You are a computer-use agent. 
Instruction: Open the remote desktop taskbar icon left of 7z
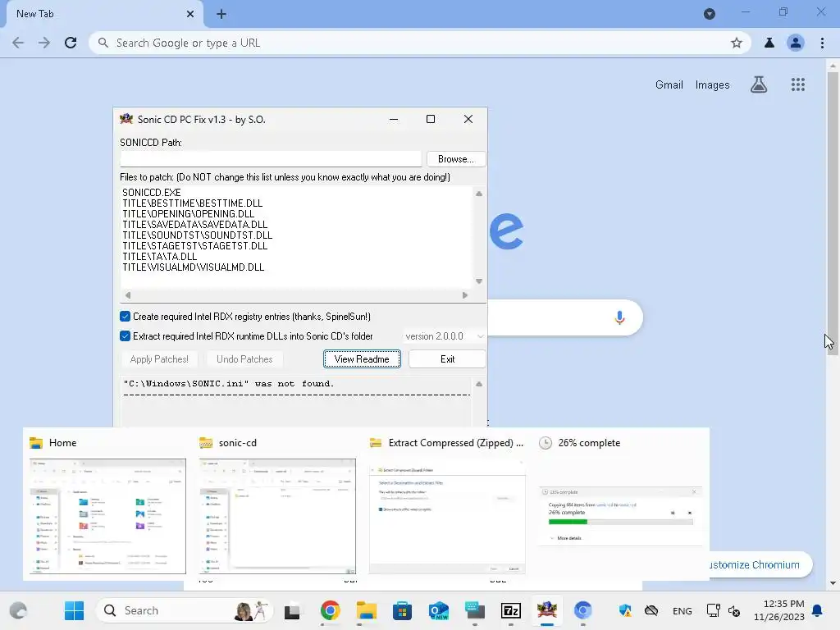tap(475, 610)
